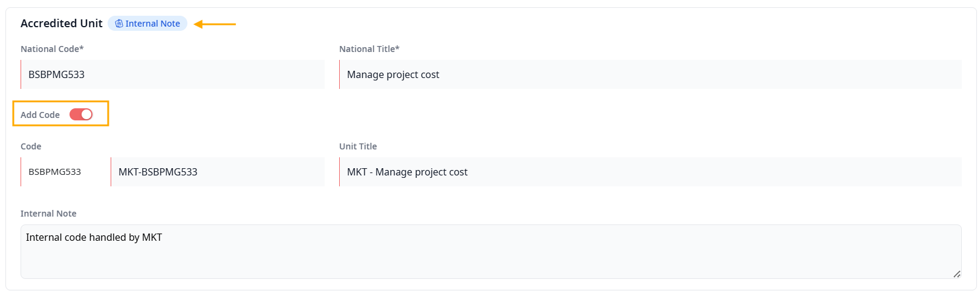Click the Unit Title label
This screenshot has width=980, height=291.
358,146
